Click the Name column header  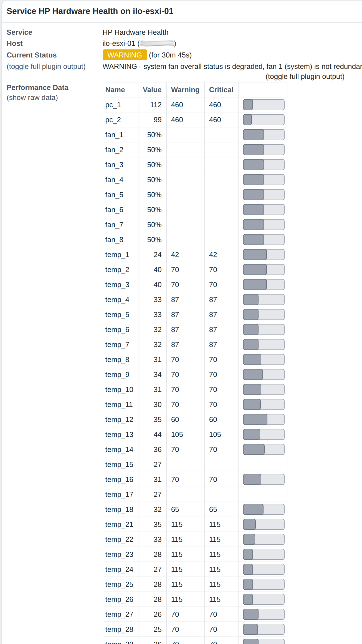pos(115,90)
